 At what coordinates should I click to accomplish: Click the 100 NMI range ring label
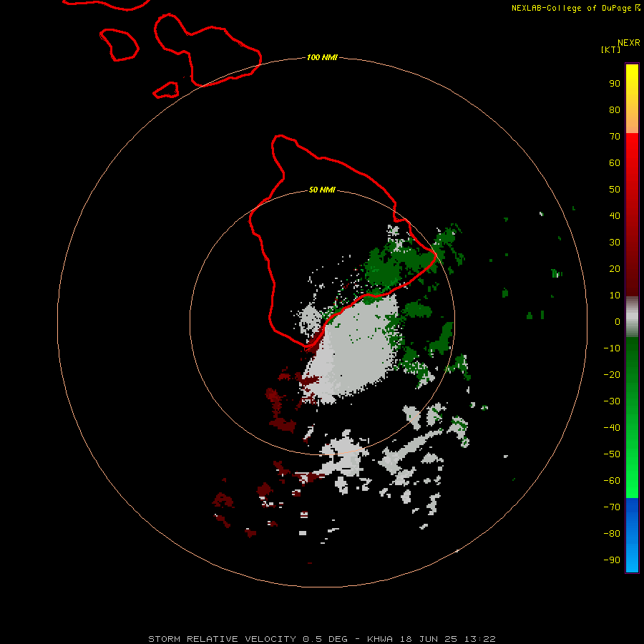(x=322, y=57)
